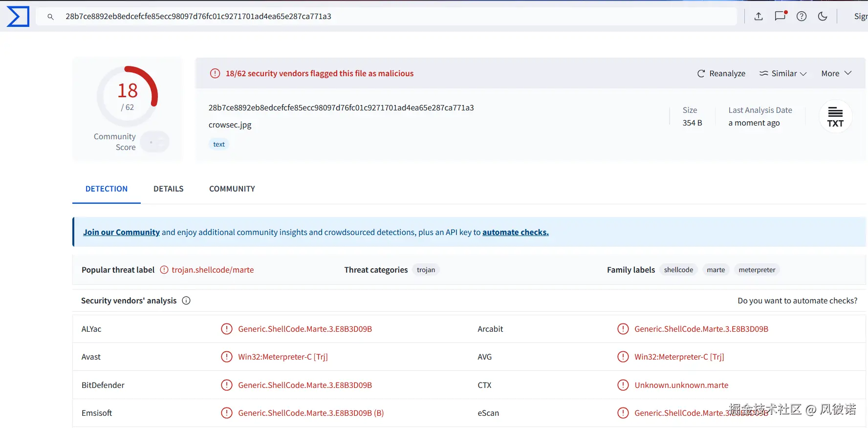Click the info icon beside Security vendors' analysis
Image resolution: width=868 pixels, height=428 pixels.
(186, 300)
